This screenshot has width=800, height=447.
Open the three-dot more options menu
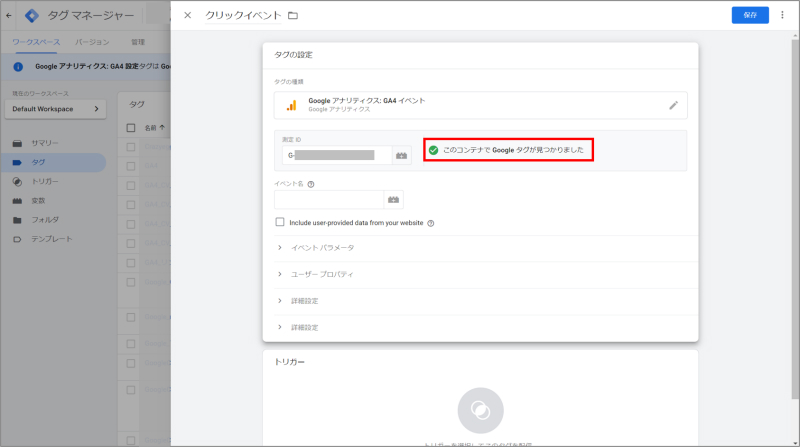pyautogui.click(x=782, y=15)
